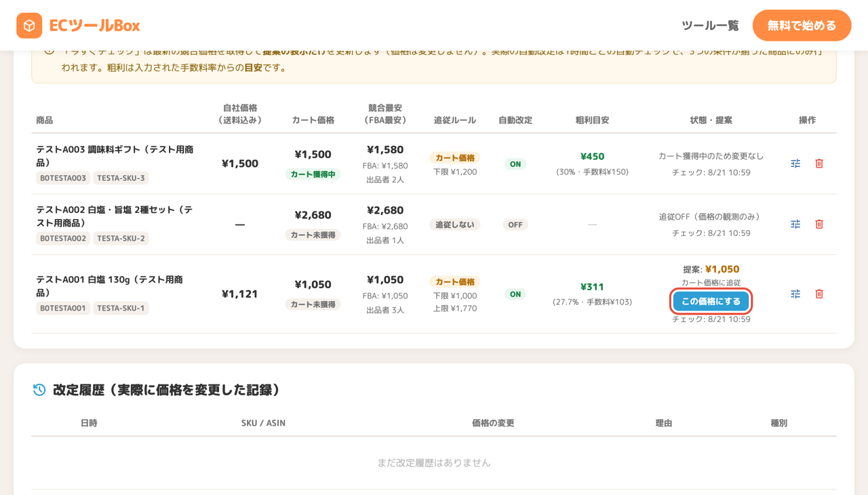Screen dimensions: 868x495
Task: Toggle the OFF badge for テストA002 row
Action: [515, 225]
